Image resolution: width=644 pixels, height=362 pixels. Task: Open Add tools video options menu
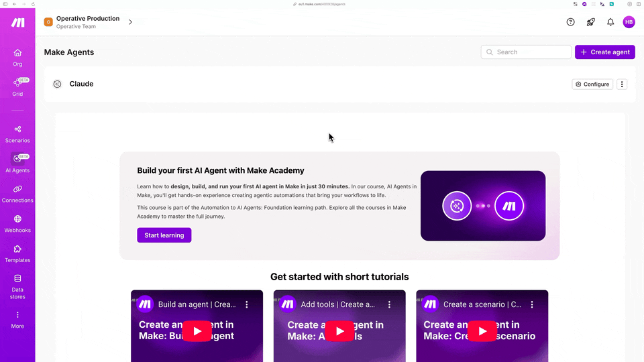(389, 304)
